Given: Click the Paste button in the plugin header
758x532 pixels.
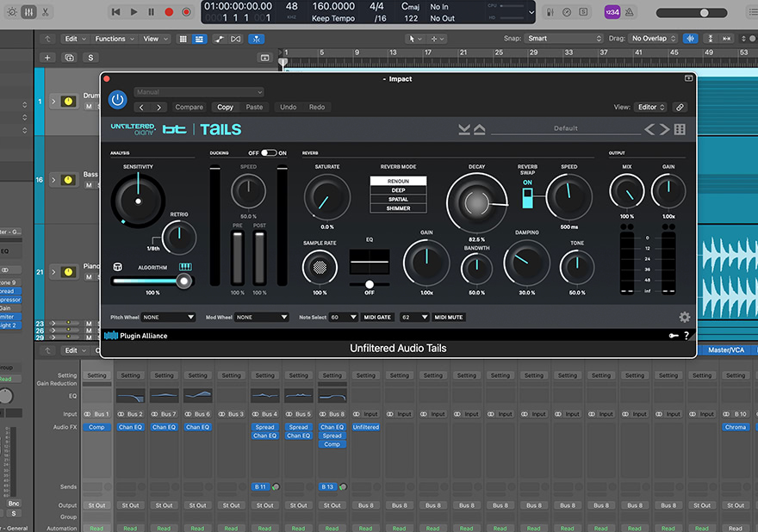Looking at the screenshot, I should (x=254, y=108).
